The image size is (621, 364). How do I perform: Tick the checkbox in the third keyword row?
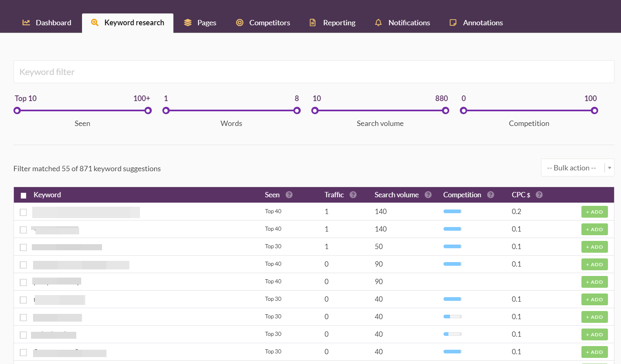coord(24,247)
